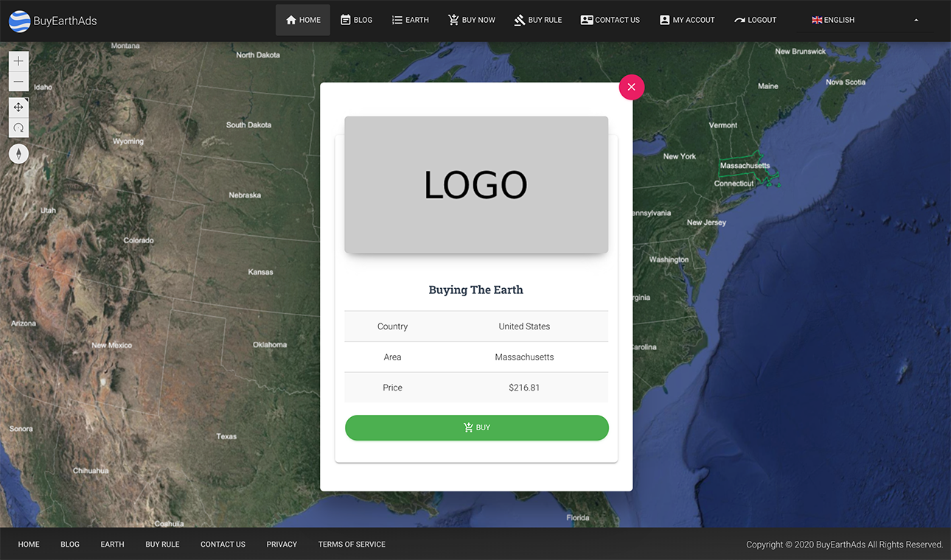The image size is (951, 560).
Task: Open Earth in the top navigation
Action: pos(410,20)
